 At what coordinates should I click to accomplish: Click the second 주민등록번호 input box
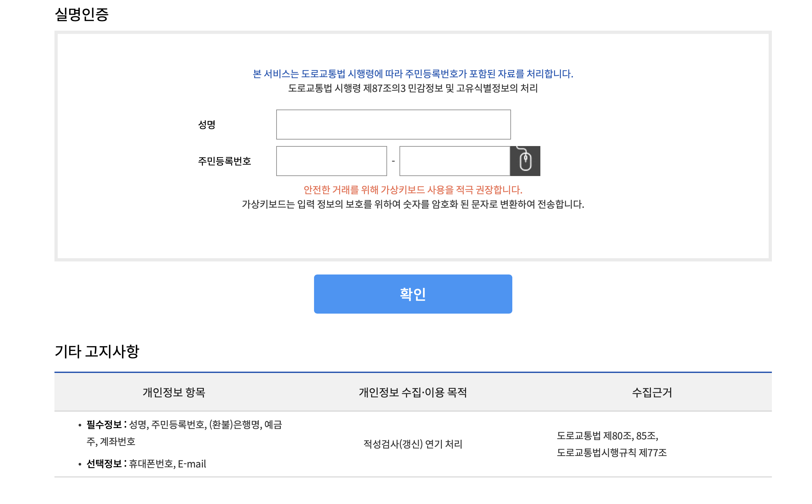point(454,161)
